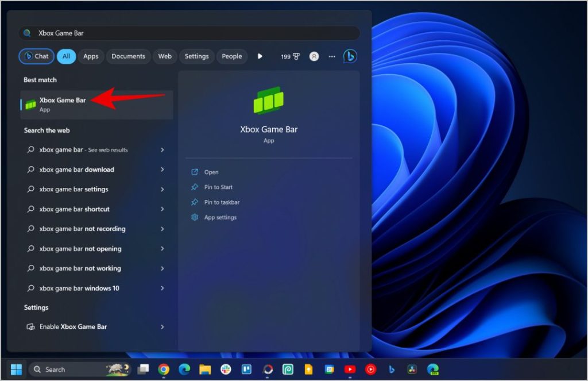This screenshot has width=588, height=381.
Task: Click Pin to Start
Action: click(x=218, y=187)
